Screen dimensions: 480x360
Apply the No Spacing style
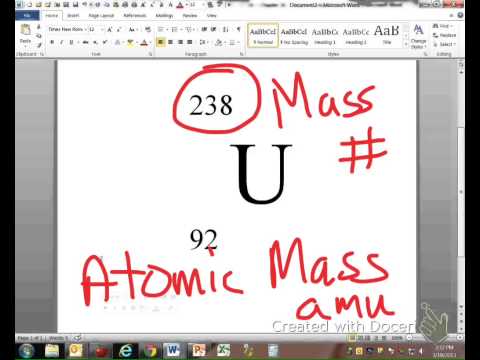click(x=294, y=35)
